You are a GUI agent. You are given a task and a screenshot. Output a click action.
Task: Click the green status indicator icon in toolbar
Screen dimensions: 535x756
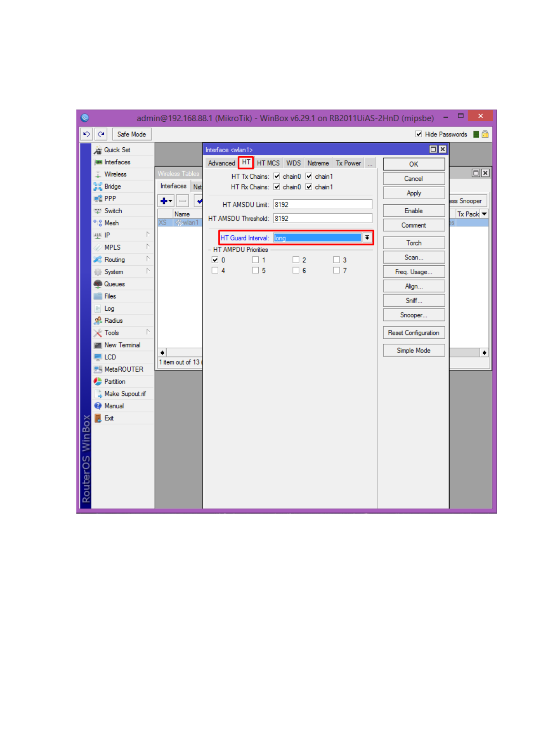[476, 134]
